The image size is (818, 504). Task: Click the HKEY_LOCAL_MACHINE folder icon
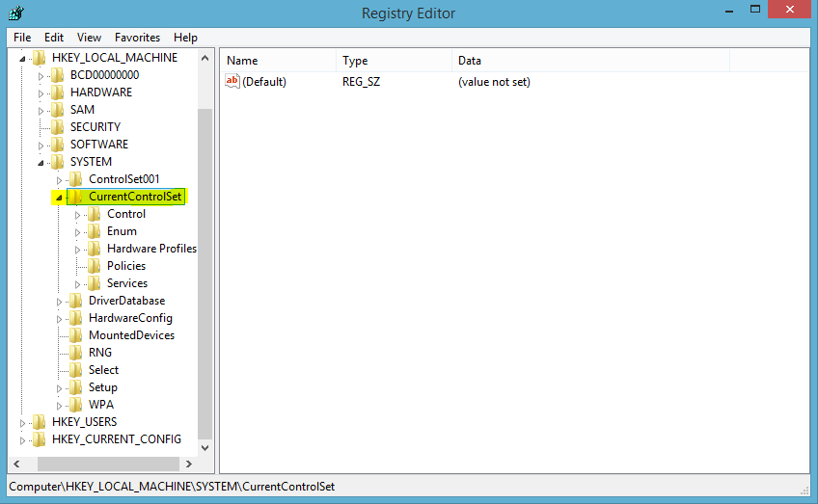click(40, 57)
